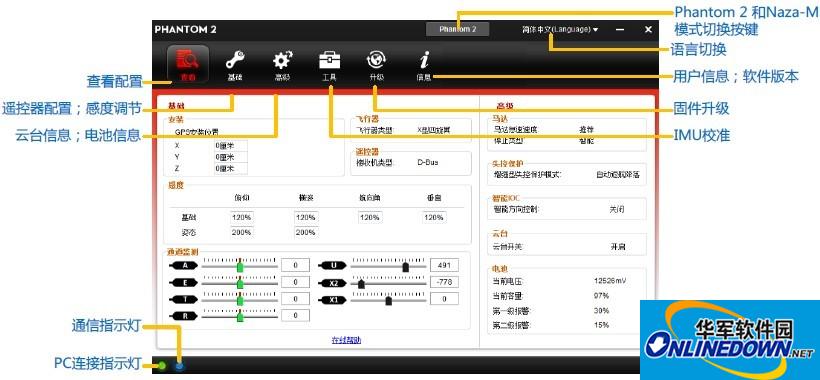Click the GPS安装位置 label
This screenshot has width=820, height=380.
click(x=197, y=132)
